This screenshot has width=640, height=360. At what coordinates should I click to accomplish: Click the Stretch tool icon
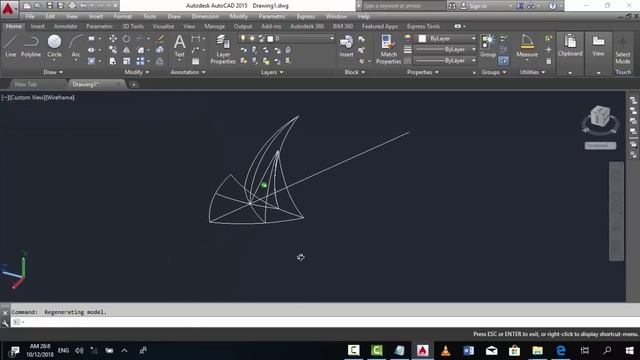pyautogui.click(x=113, y=61)
